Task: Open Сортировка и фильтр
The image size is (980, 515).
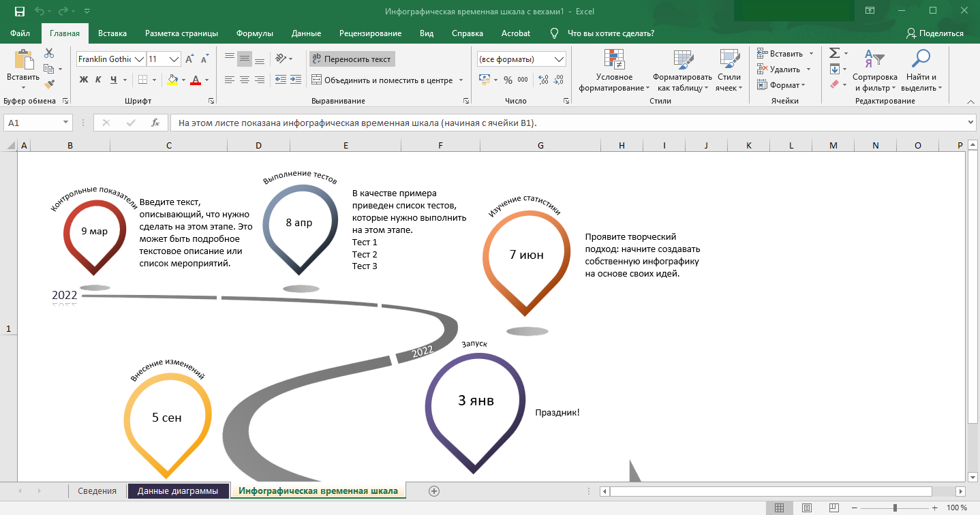Action: tap(874, 71)
